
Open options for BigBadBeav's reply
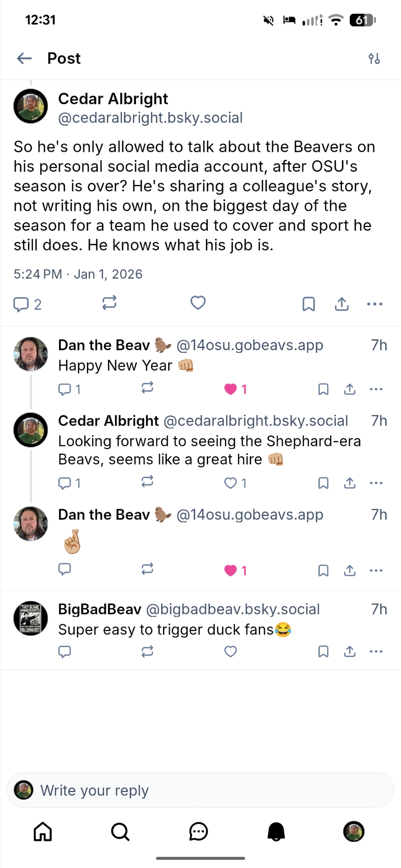pos(376,651)
